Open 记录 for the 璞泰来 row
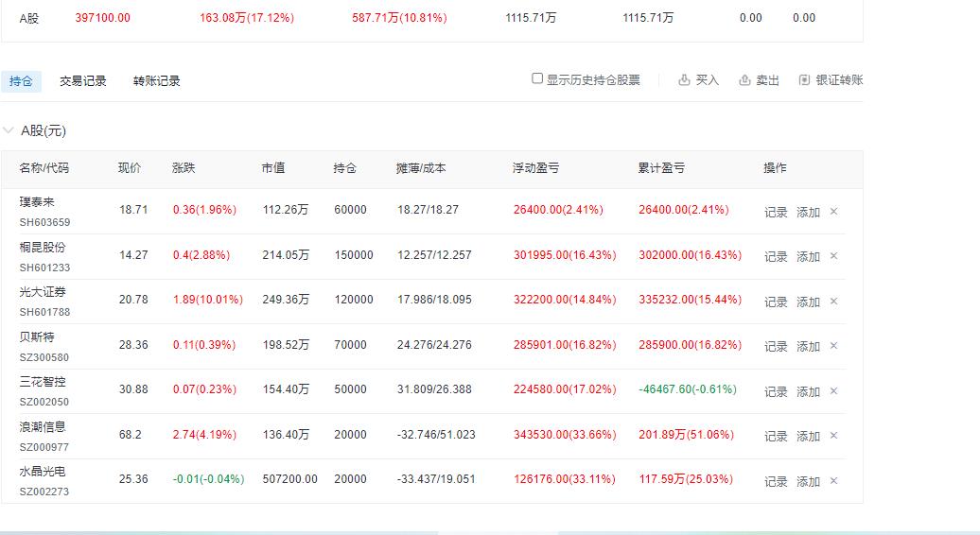The image size is (980, 535). click(776, 213)
